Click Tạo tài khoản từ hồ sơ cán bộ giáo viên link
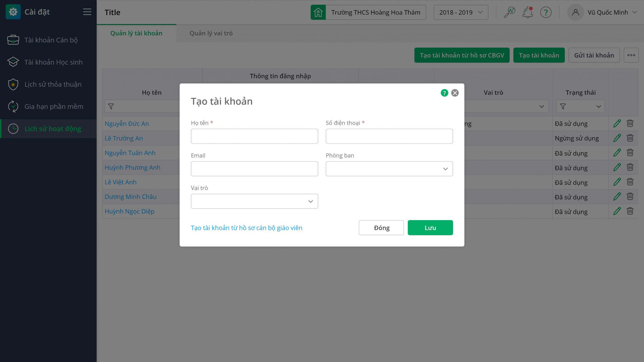The height and width of the screenshot is (362, 644). pyautogui.click(x=246, y=228)
